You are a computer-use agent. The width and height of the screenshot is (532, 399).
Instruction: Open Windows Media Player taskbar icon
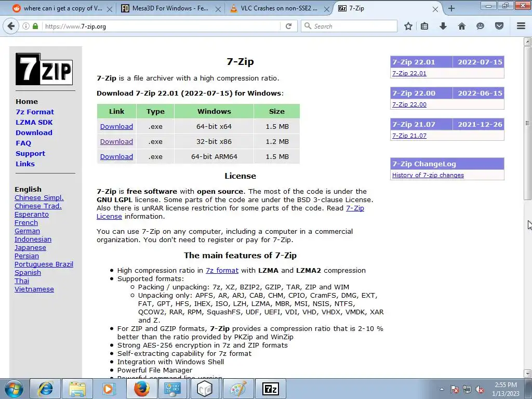pos(109,389)
